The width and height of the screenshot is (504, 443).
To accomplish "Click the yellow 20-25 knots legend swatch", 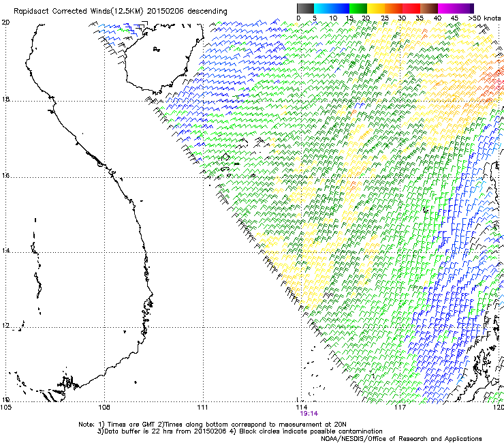I will [x=376, y=8].
